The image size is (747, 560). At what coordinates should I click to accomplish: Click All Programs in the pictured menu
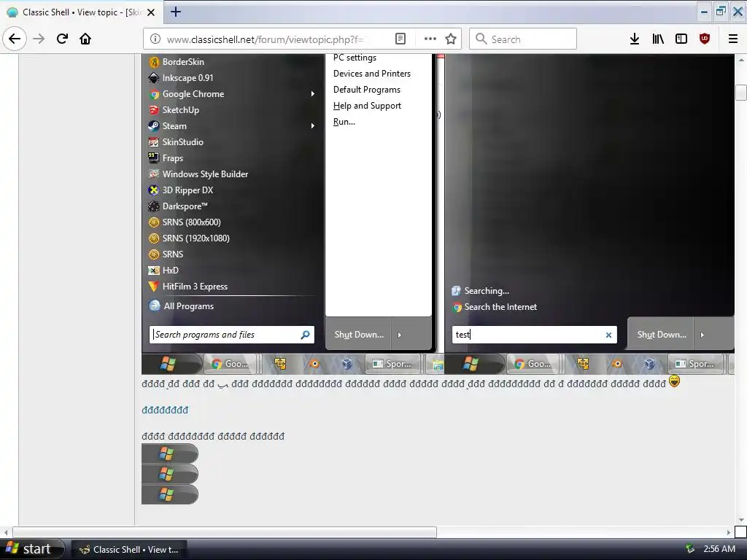pyautogui.click(x=182, y=306)
